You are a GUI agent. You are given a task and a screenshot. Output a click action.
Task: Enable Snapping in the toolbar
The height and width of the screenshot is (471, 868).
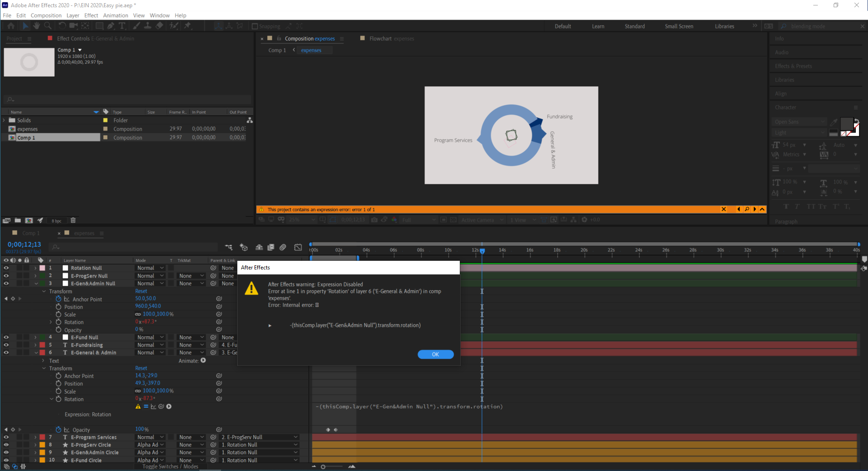[255, 26]
